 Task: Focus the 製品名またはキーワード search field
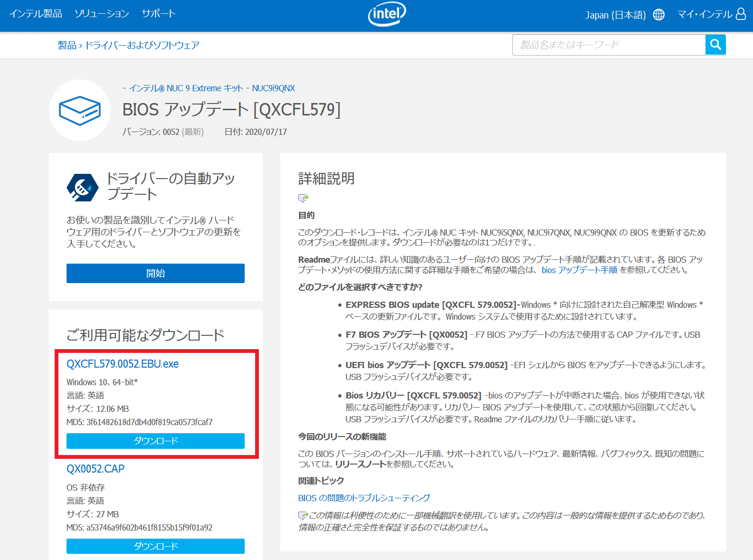click(x=609, y=45)
